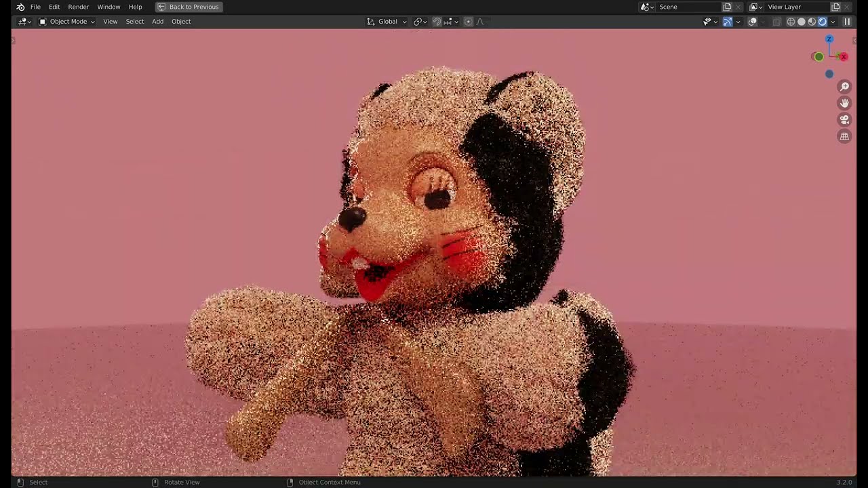Add a new view layer icon
Image resolution: width=868 pixels, height=488 pixels.
pyautogui.click(x=835, y=7)
